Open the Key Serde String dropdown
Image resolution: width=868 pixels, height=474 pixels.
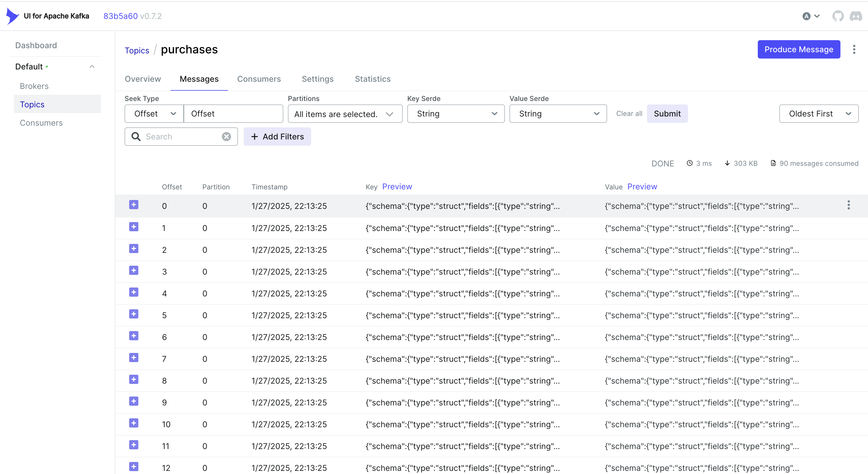(456, 114)
